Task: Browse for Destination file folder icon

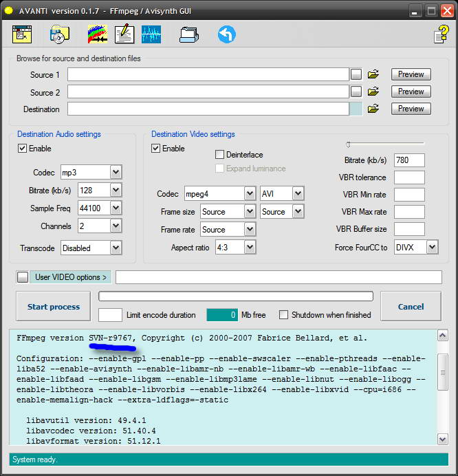Action: (x=373, y=109)
